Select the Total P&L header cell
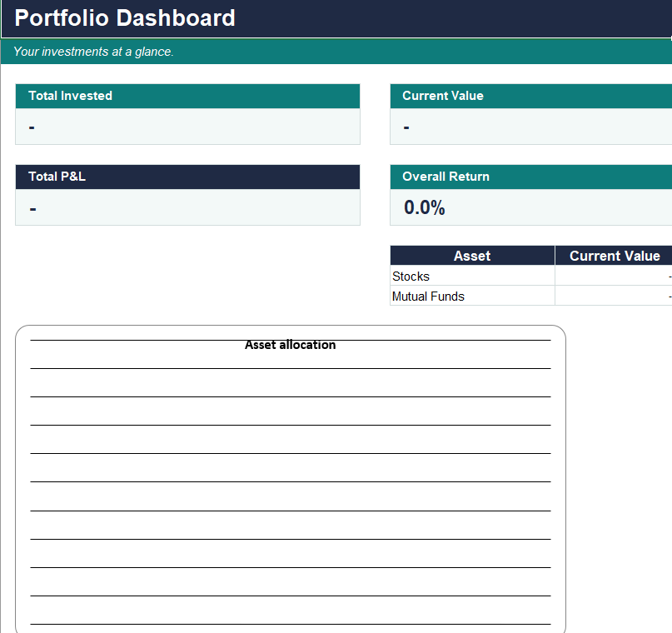This screenshot has width=672, height=633. pos(187,177)
